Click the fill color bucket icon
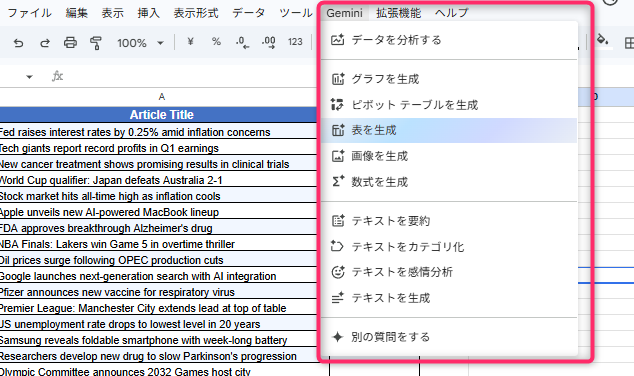Viewport: 634px width, 376px height. (603, 40)
